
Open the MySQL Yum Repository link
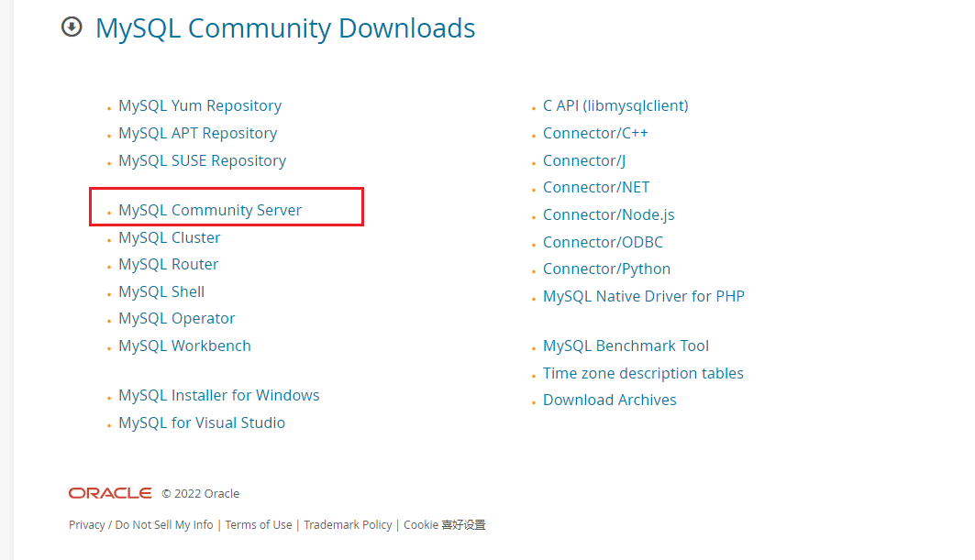pyautogui.click(x=200, y=105)
